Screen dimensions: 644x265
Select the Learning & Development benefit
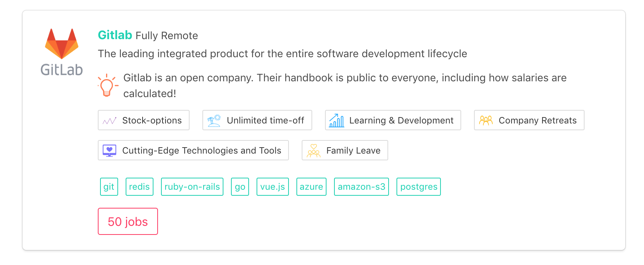tap(393, 120)
